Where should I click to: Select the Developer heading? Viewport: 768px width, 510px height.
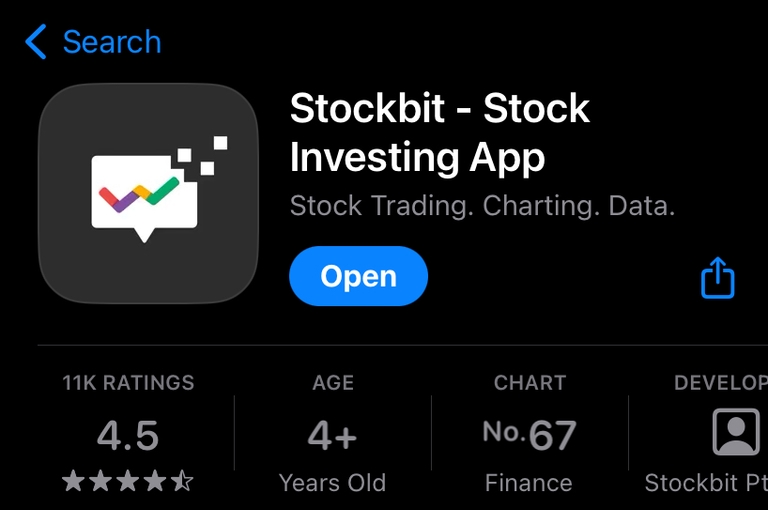tap(720, 383)
